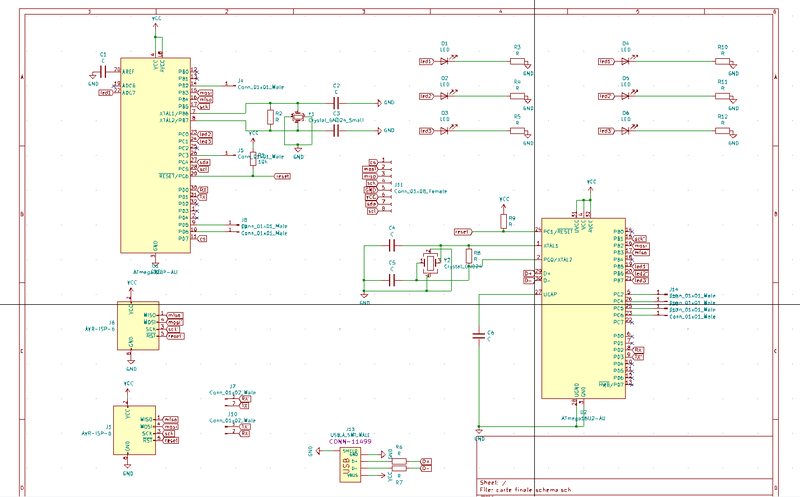This screenshot has width=800, height=497.
Task: Select the J6 AVR-ISP-6 connector body
Action: click(x=138, y=326)
